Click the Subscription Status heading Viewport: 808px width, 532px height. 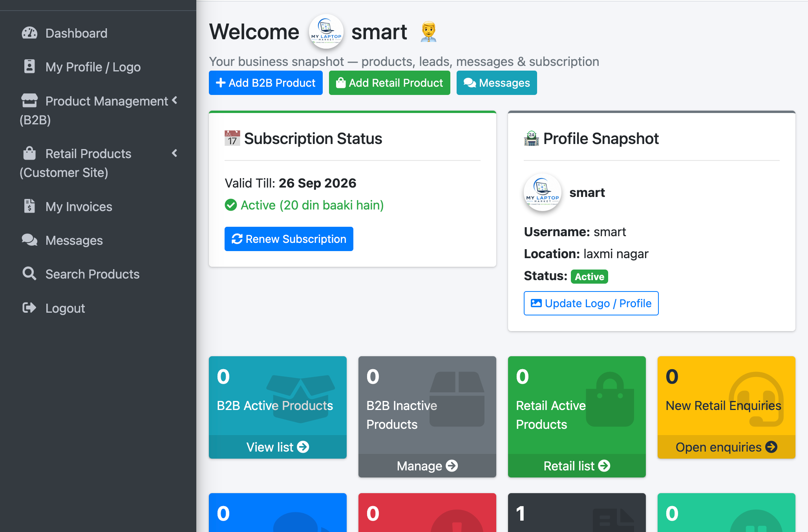[313, 138]
